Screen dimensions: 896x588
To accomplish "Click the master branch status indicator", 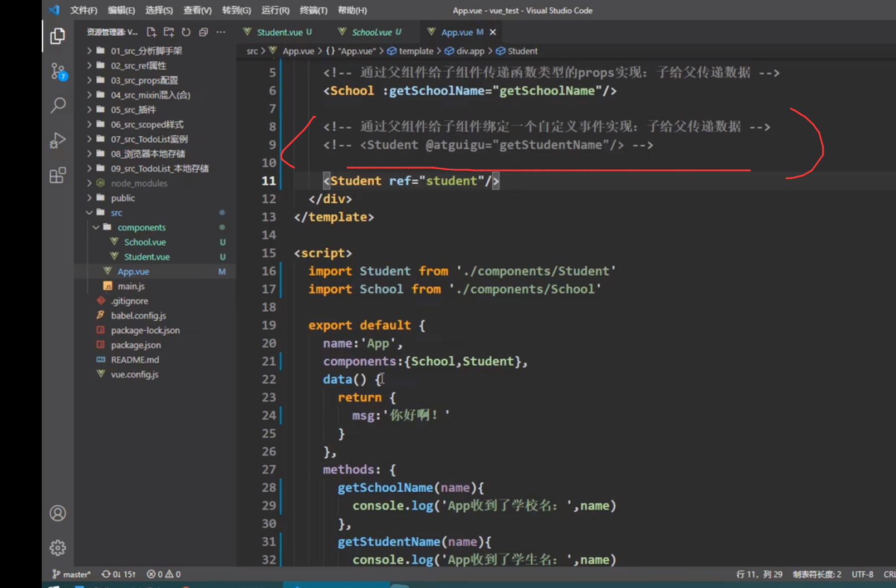I will coord(71,574).
